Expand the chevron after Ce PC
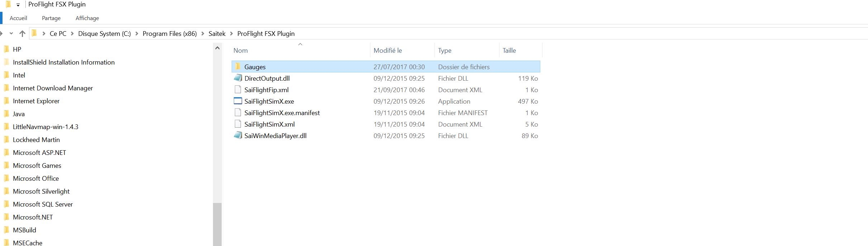Screen dimensions: 868x246 pyautogui.click(x=72, y=34)
